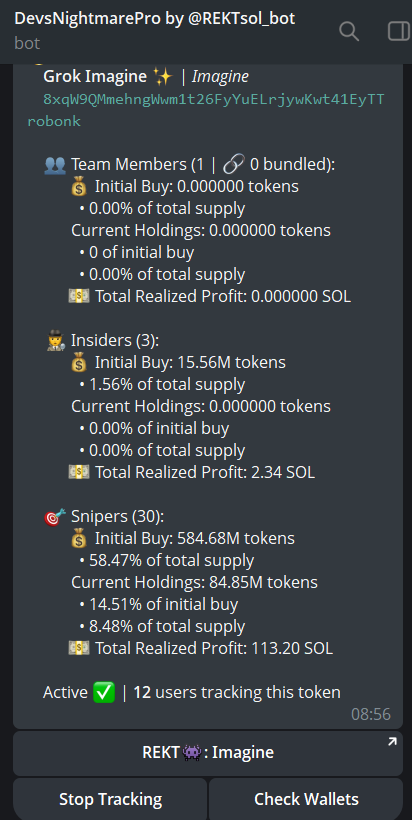Image resolution: width=412 pixels, height=820 pixels.
Task: Toggle the side panel icon in header
Action: click(x=400, y=31)
